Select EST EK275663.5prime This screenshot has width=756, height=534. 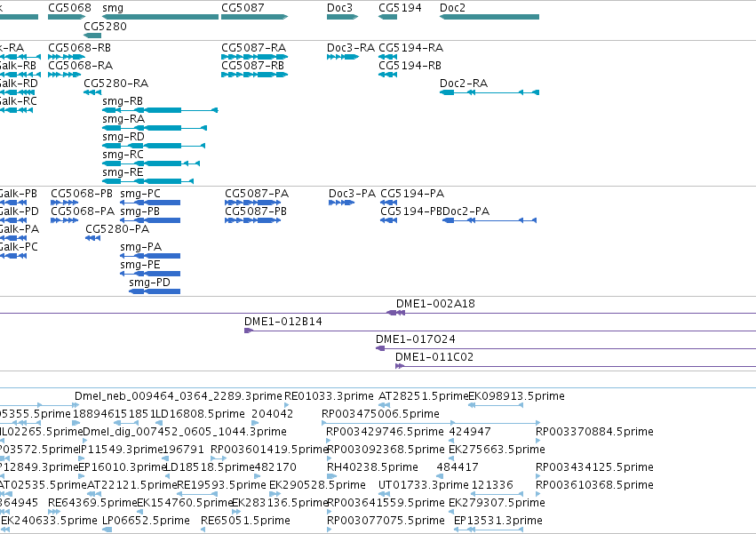pos(497,450)
